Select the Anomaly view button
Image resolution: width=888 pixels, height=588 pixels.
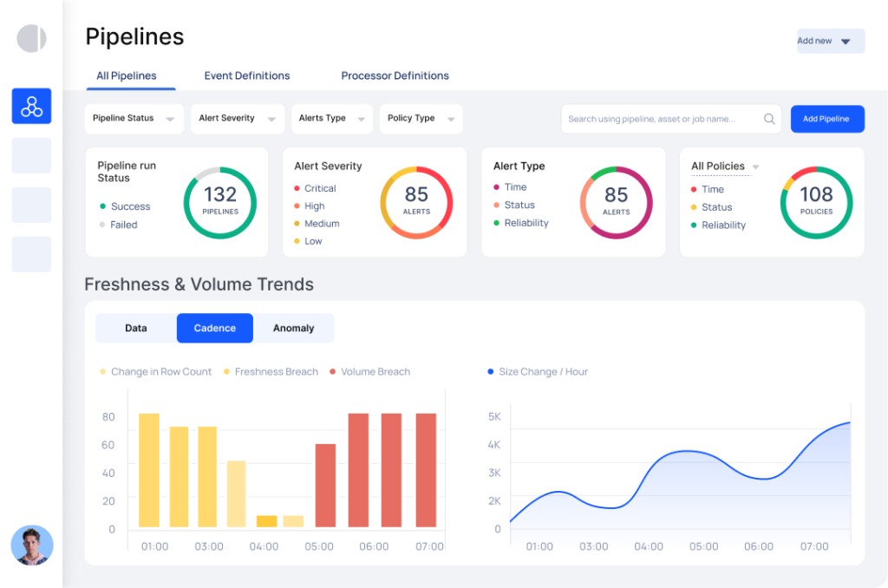point(293,328)
